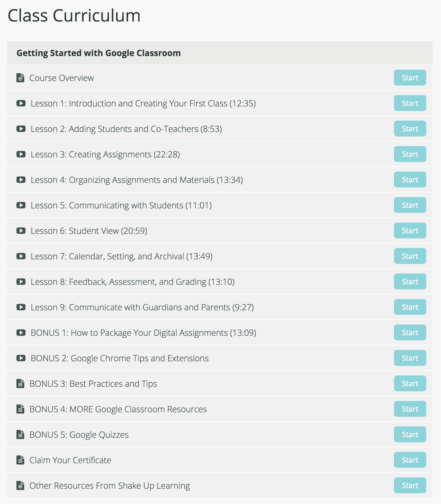441x504 pixels.
Task: Start Lesson 5 Communicating with Students
Action: [x=410, y=205]
